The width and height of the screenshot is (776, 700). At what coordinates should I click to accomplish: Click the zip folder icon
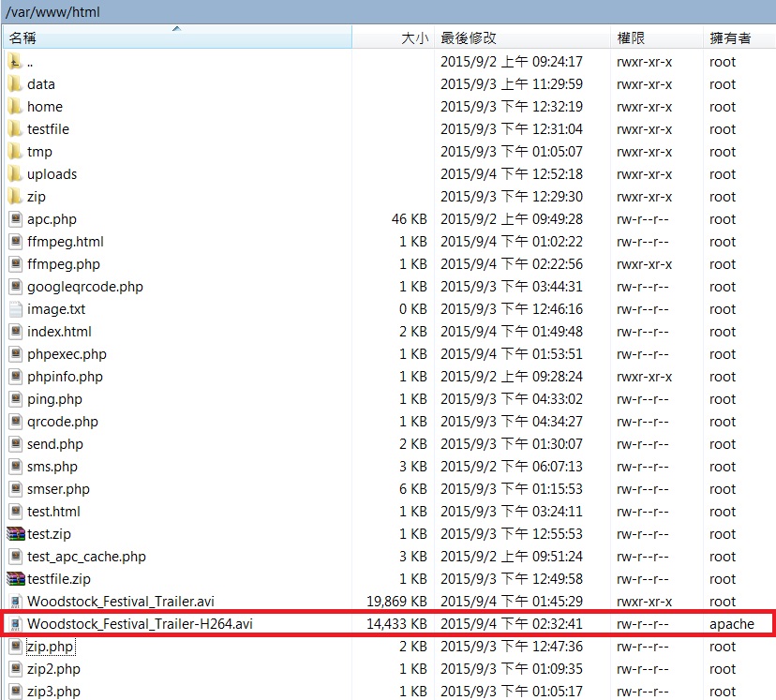(15, 197)
